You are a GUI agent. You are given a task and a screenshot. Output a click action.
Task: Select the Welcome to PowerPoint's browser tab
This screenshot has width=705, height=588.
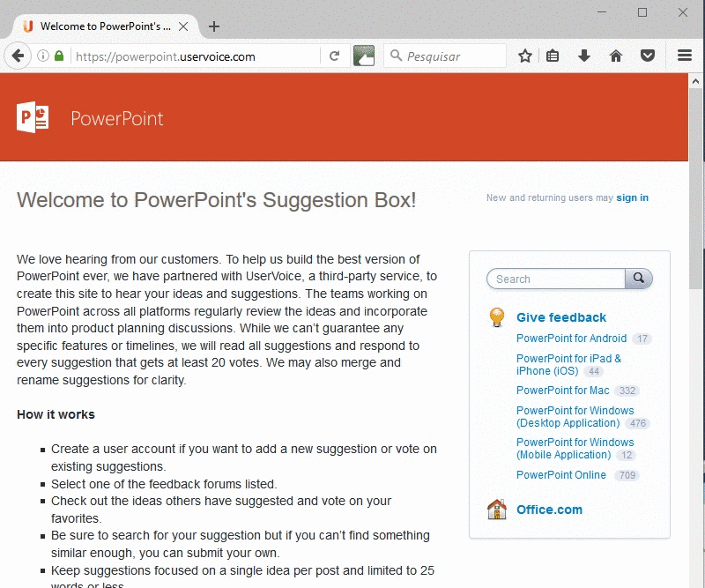point(105,26)
